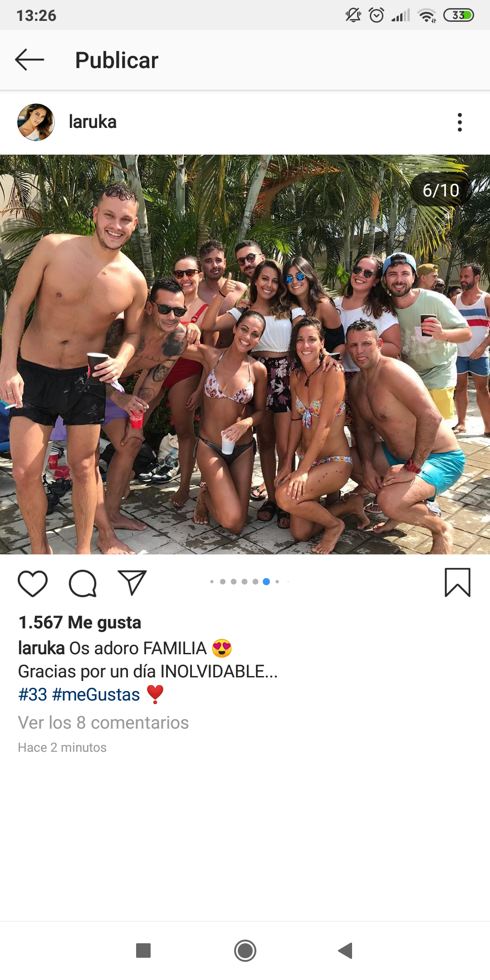Open the three-dot post options menu
Image resolution: width=490 pixels, height=980 pixels.
[460, 122]
